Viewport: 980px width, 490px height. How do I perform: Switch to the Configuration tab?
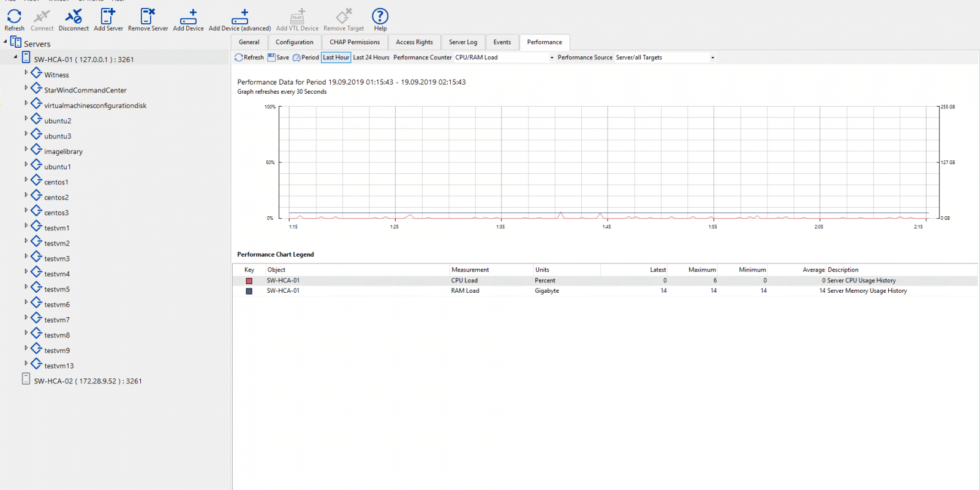click(x=295, y=42)
